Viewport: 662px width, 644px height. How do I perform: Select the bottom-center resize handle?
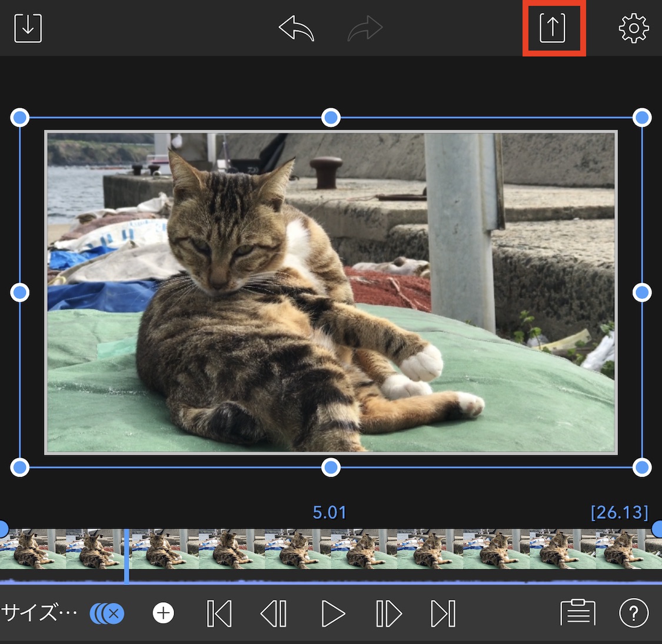[331, 468]
